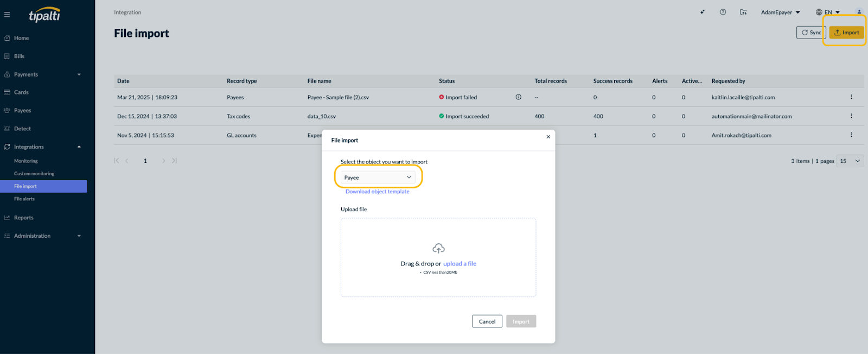868x354 pixels.
Task: Navigate to Payees in the sidebar
Action: [x=22, y=110]
